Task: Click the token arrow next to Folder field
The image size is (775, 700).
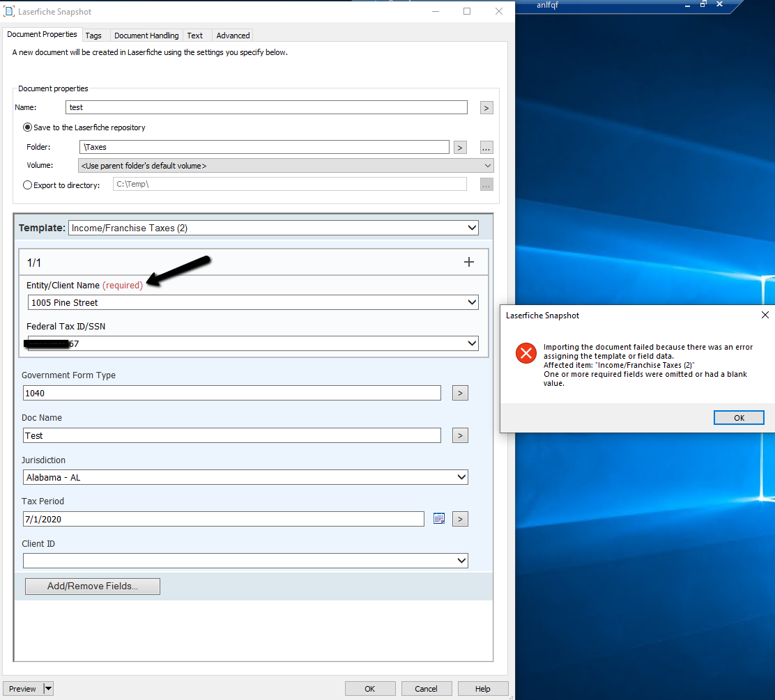Action: 460,147
